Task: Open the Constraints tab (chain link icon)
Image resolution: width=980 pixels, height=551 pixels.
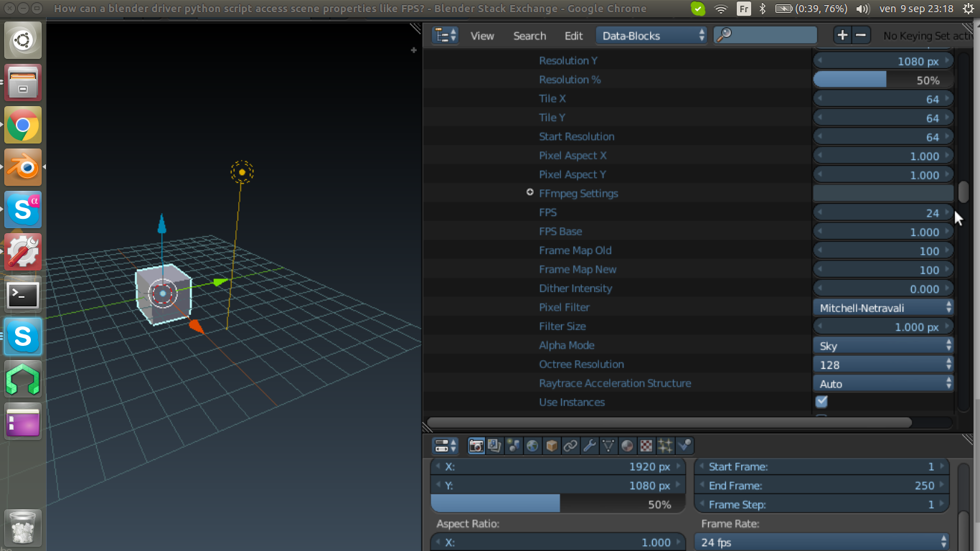Action: [570, 446]
